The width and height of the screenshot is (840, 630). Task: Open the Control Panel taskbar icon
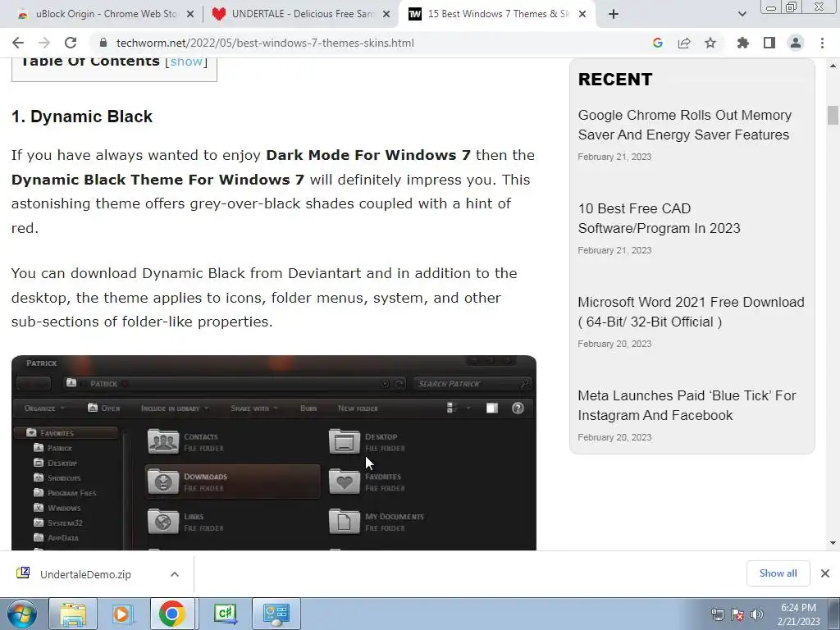(x=276, y=614)
